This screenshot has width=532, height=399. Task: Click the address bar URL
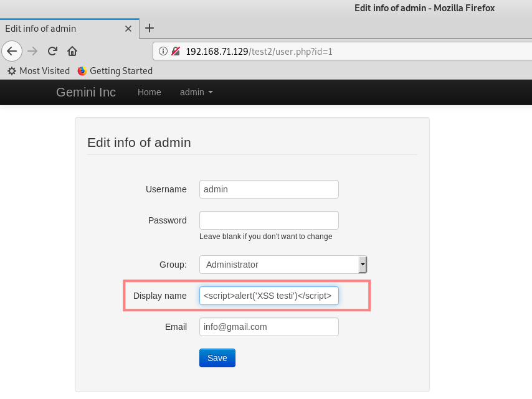pos(259,52)
